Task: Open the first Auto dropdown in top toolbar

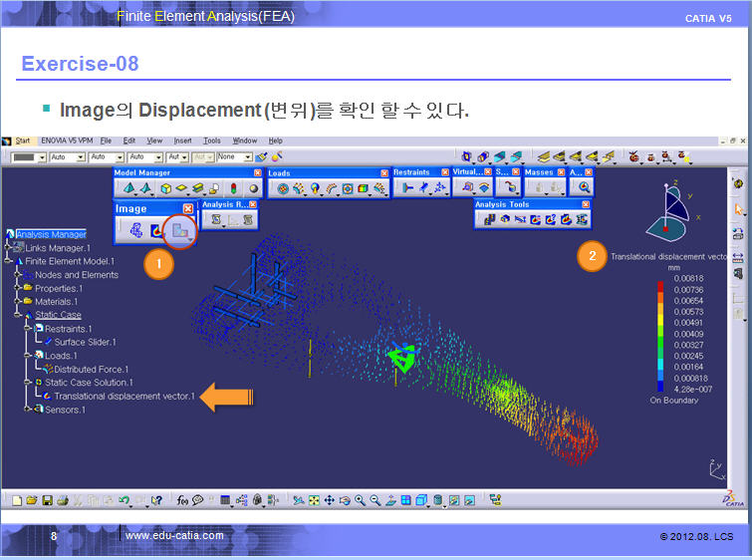Action: click(82, 157)
